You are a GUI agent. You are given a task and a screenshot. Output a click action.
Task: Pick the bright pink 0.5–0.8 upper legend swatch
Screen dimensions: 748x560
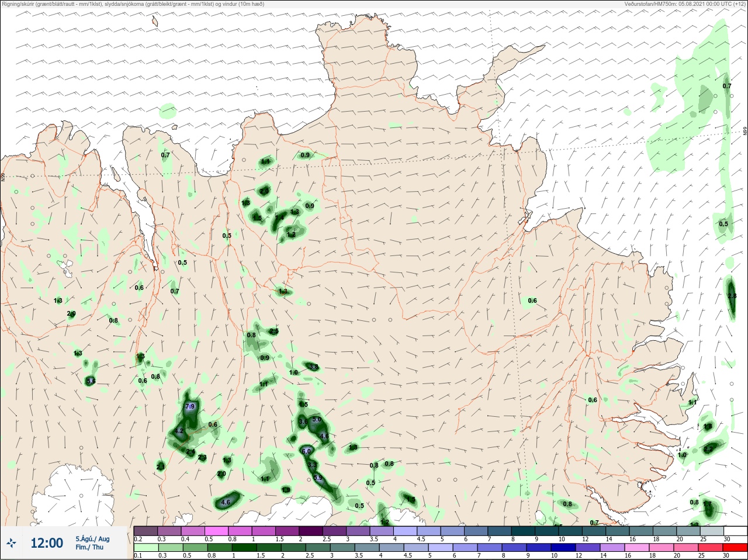point(217,531)
